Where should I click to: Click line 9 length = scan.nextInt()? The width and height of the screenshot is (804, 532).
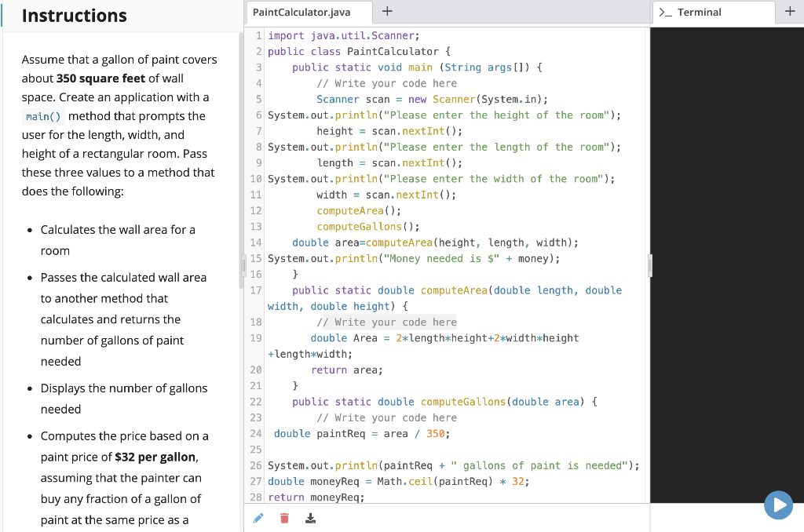coord(389,162)
